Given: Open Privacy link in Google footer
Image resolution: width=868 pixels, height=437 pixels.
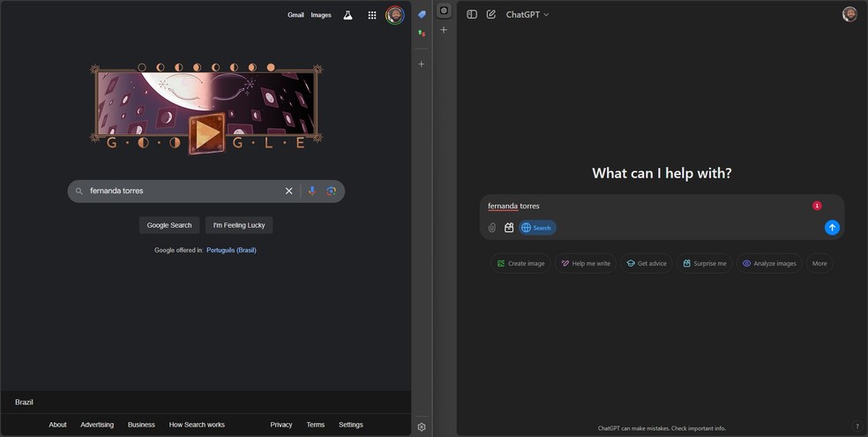Looking at the screenshot, I should point(281,425).
